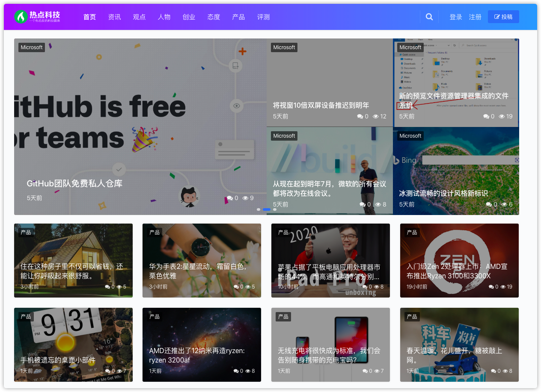Click eye icon on 冰测试流畅的设计风格 card
The height and width of the screenshot is (392, 541).
[504, 204]
